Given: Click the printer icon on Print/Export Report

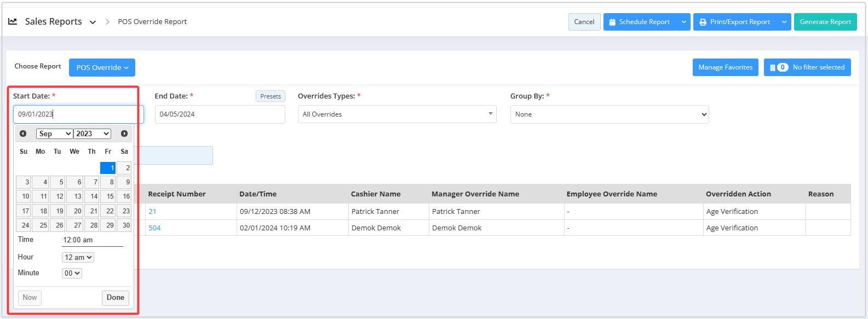Looking at the screenshot, I should pos(703,22).
